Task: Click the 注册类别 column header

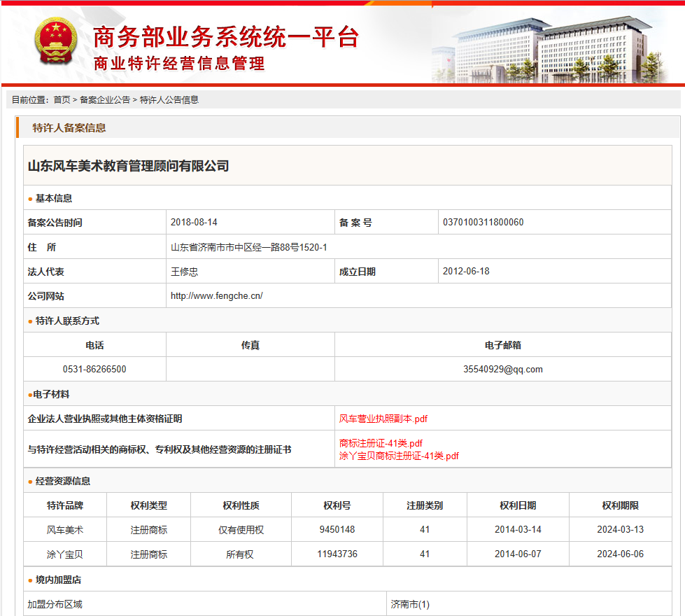Action: pos(425,505)
